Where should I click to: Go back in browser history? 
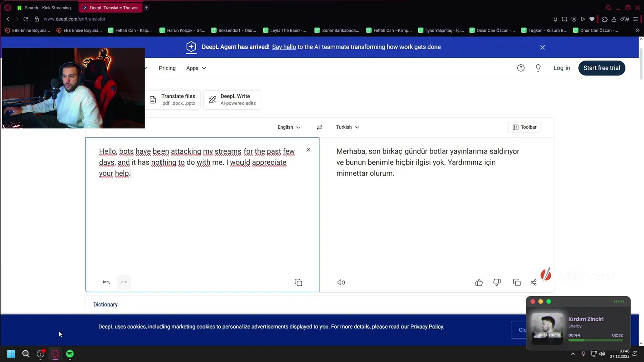tap(8, 19)
